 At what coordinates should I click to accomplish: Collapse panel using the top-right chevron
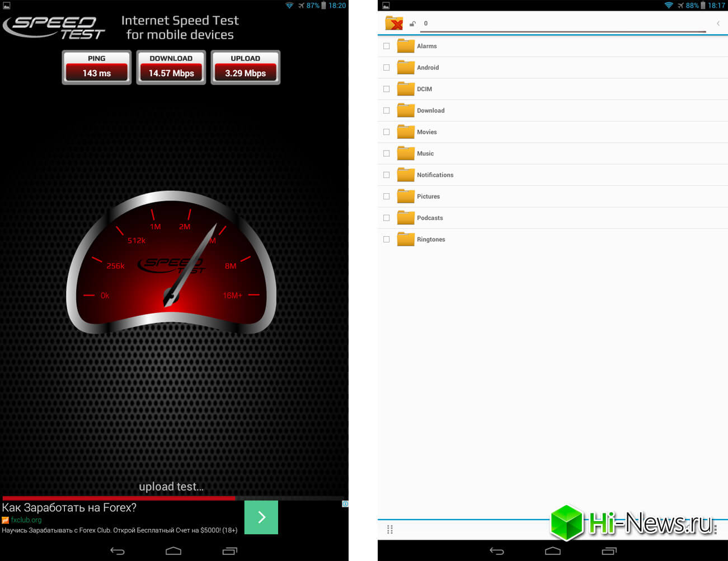pos(718,24)
